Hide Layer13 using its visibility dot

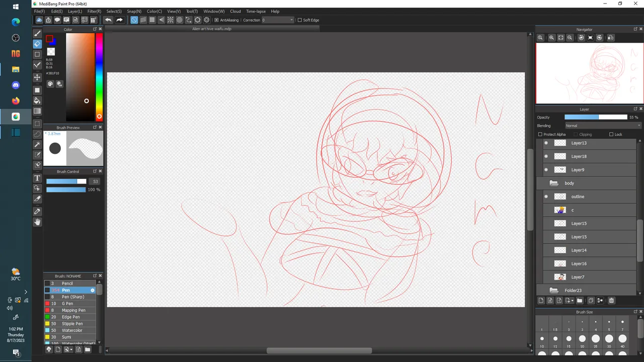click(x=546, y=143)
